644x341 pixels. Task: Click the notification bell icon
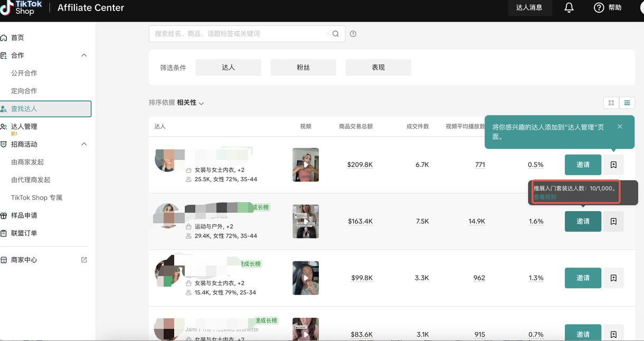569,8
